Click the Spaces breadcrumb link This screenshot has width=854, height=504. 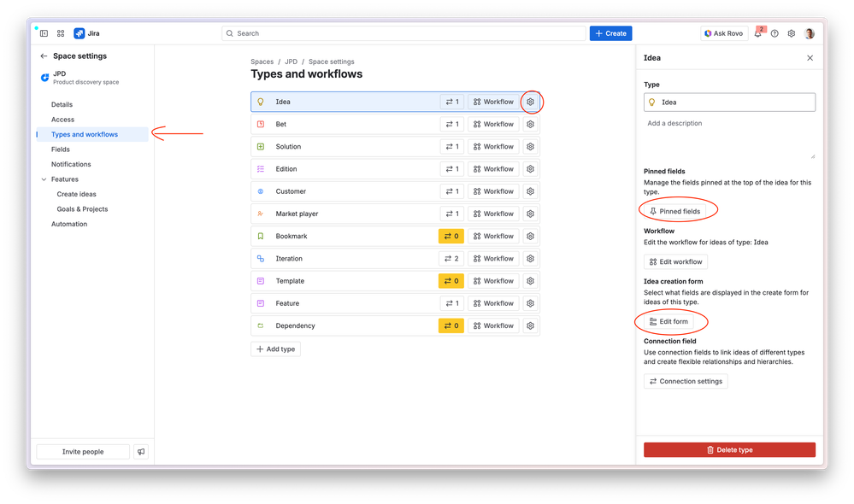coord(262,62)
